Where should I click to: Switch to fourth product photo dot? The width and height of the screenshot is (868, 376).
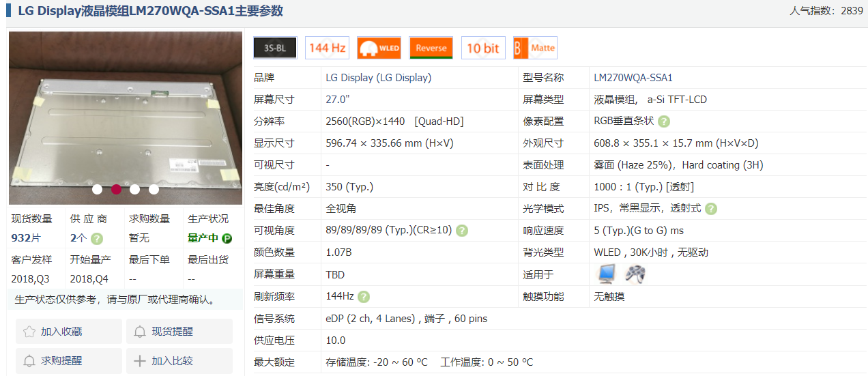(x=154, y=189)
